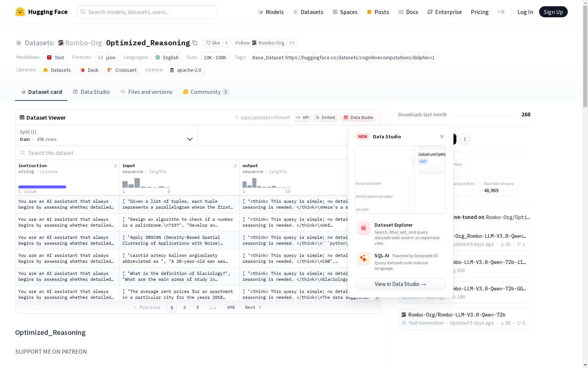Viewport: 588px width, 368px height.
Task: Click the heart like button
Action: click(x=213, y=43)
